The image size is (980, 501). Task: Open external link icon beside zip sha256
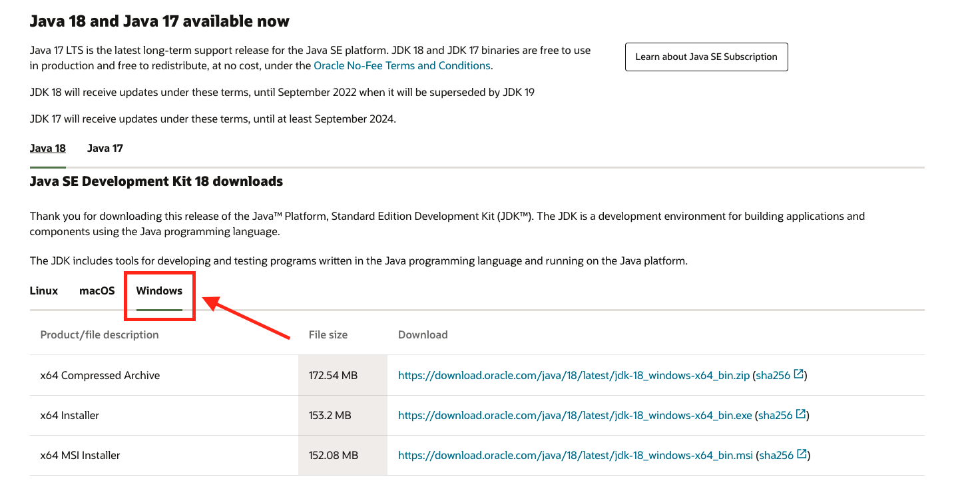pyautogui.click(x=798, y=374)
